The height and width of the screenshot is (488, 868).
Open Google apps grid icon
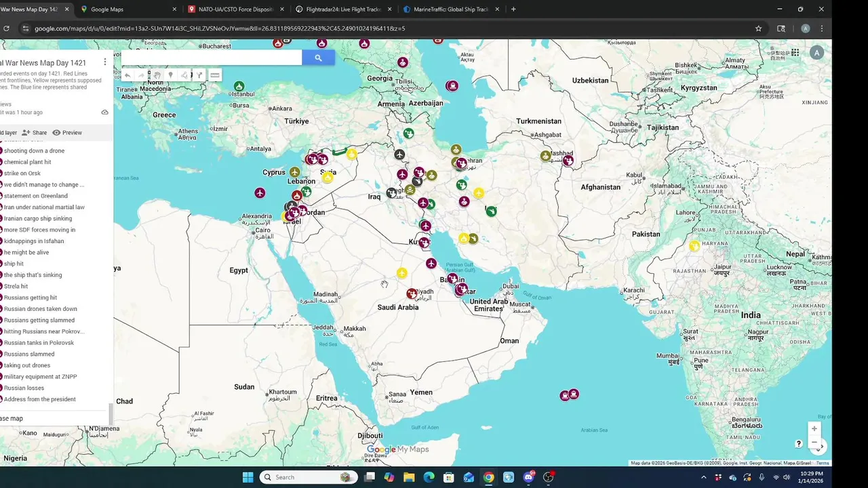(795, 52)
